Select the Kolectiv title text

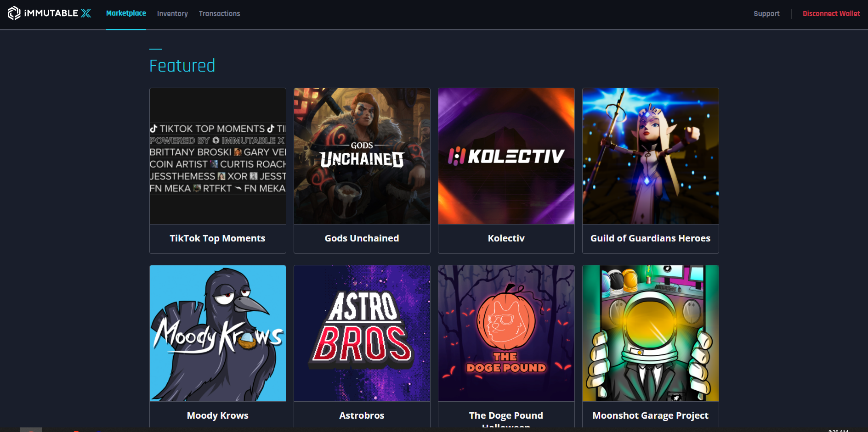(506, 238)
